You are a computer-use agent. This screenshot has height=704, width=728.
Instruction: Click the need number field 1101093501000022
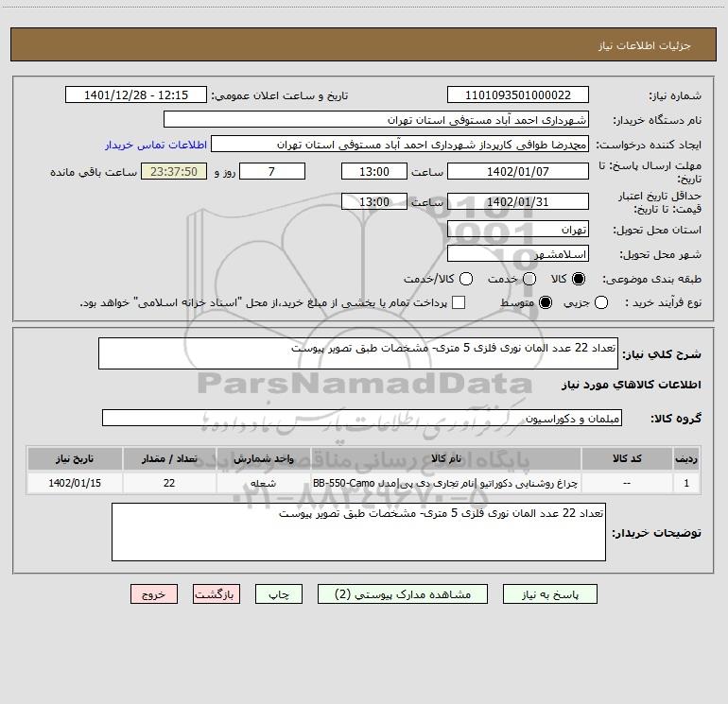point(518,95)
